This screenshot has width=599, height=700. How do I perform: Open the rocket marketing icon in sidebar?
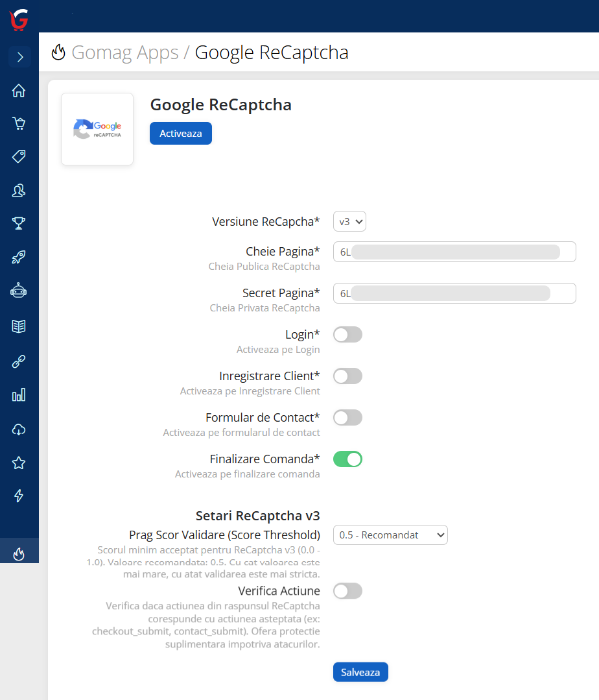coord(19,257)
